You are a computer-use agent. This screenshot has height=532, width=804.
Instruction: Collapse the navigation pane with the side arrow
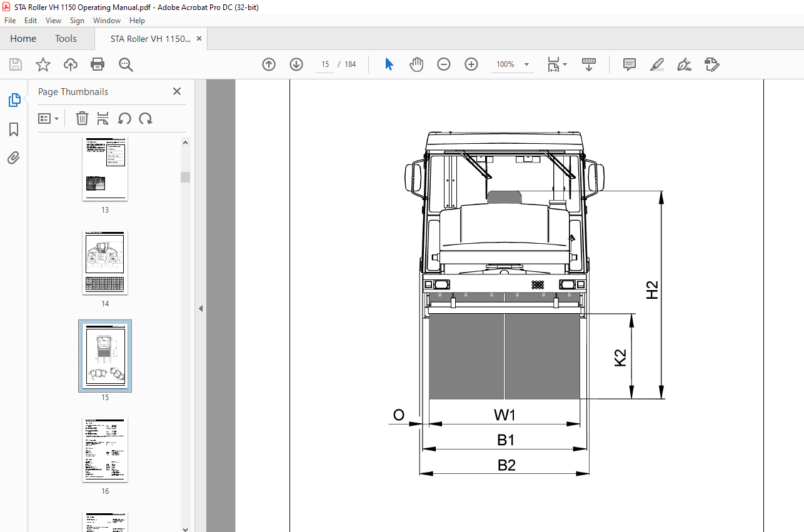(x=201, y=308)
